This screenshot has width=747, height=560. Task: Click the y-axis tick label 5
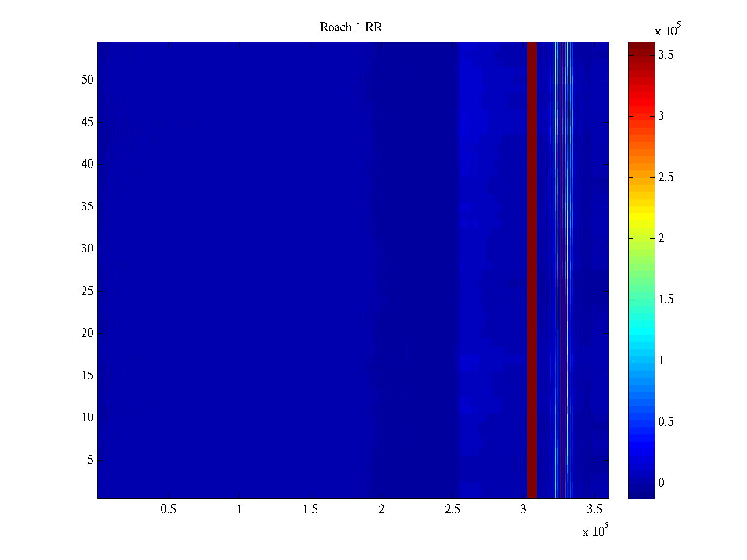pos(90,460)
